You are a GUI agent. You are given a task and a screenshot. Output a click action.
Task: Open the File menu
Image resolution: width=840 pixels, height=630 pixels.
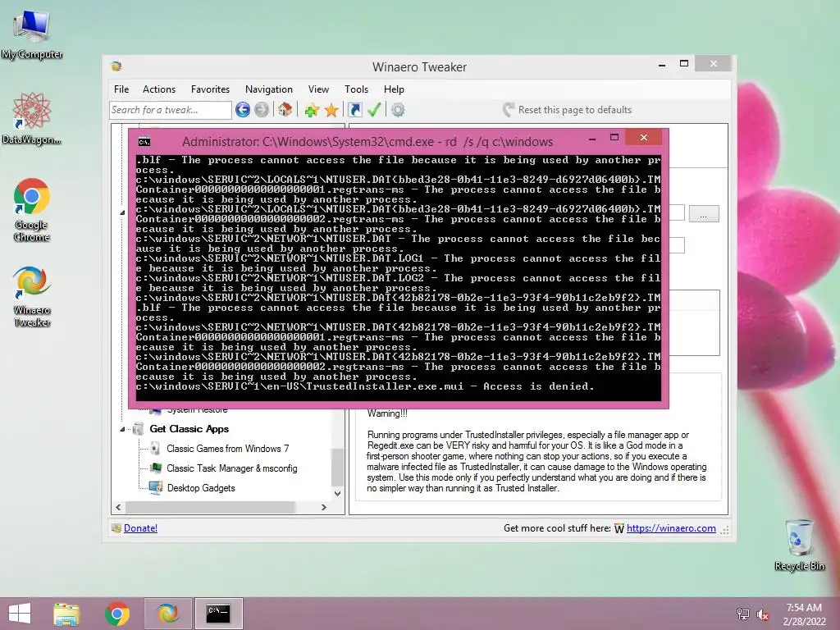[x=121, y=89]
